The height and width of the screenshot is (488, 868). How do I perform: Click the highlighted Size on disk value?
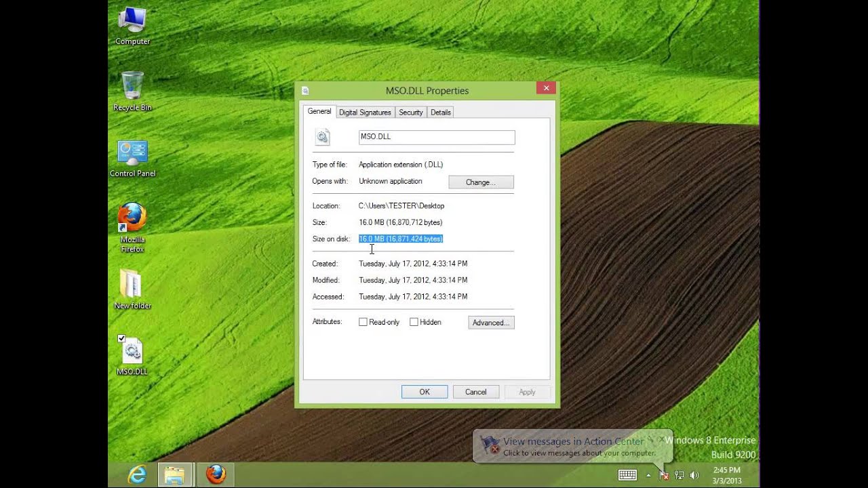[x=401, y=239]
